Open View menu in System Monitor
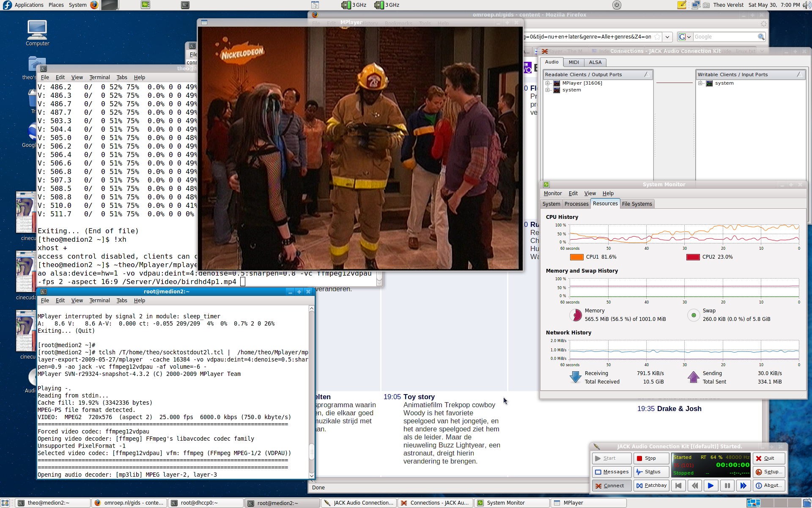Screen dimensions: 812x508 (x=590, y=193)
